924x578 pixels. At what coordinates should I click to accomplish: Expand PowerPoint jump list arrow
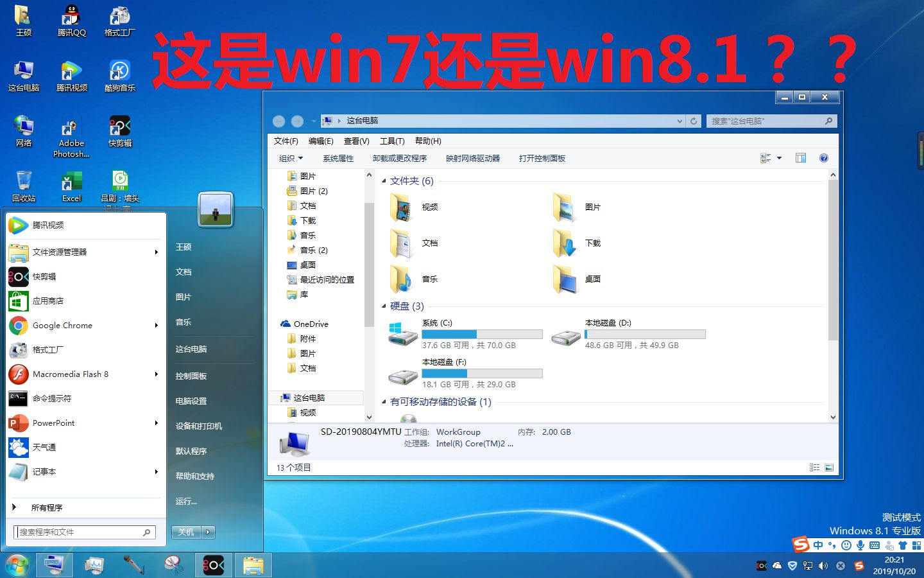156,423
